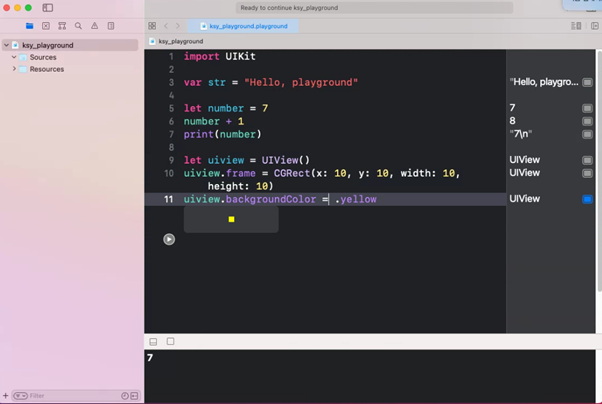Collapse the ksy_playground project tree
This screenshot has width=602, height=404.
point(6,45)
